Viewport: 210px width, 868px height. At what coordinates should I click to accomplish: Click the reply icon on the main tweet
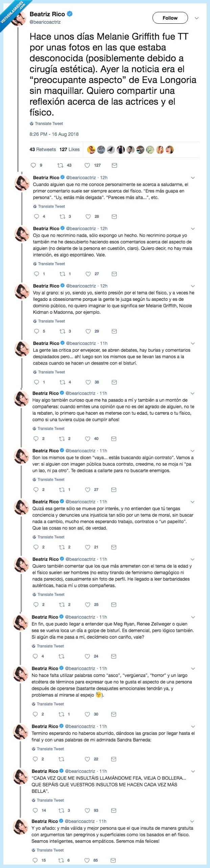32,165
